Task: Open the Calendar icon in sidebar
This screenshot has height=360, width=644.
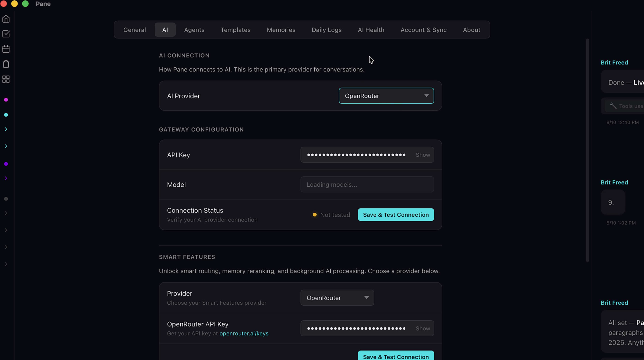Action: tap(6, 49)
